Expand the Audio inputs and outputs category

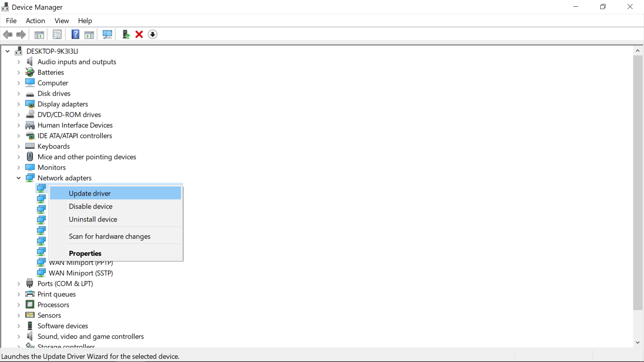18,62
